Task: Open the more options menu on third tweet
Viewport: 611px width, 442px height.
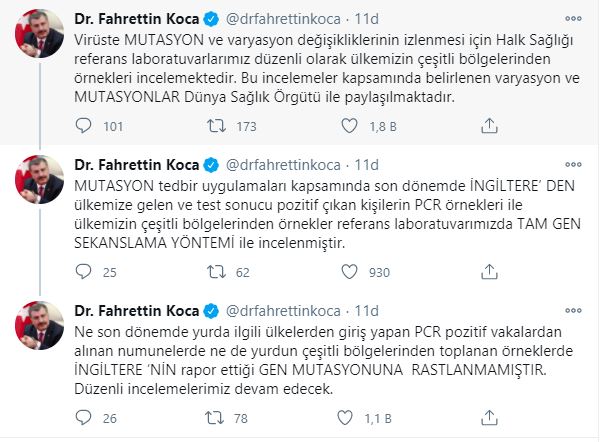Action: coord(573,311)
